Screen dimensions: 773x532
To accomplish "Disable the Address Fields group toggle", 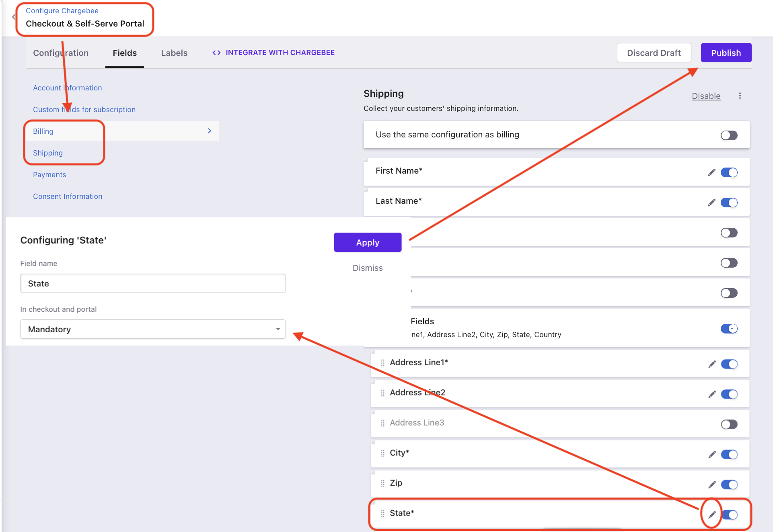I will click(729, 329).
